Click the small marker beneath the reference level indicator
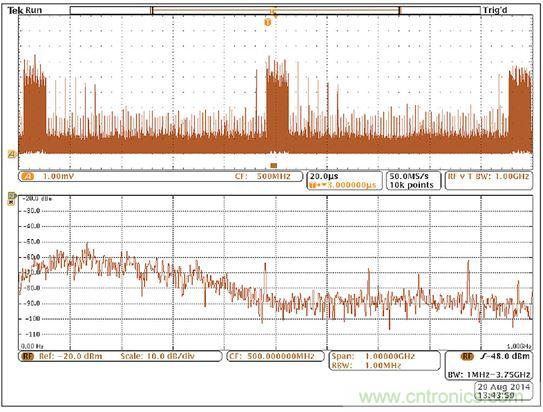Image resolution: width=543 pixels, height=412 pixels. pos(11,202)
